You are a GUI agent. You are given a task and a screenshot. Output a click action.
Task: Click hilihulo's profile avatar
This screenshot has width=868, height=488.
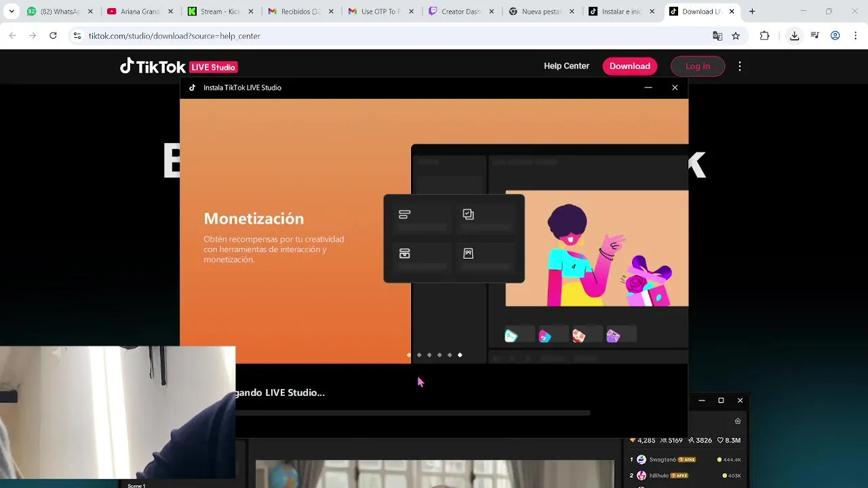(642, 476)
